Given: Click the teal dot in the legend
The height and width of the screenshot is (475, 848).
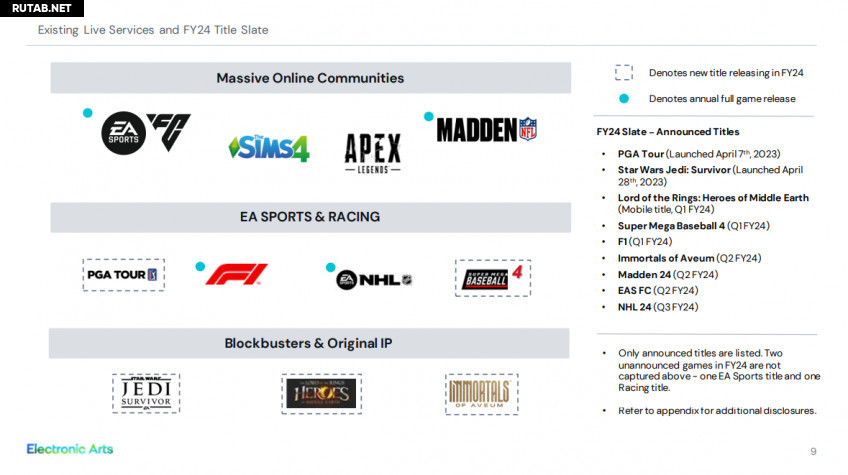Looking at the screenshot, I should click(624, 99).
